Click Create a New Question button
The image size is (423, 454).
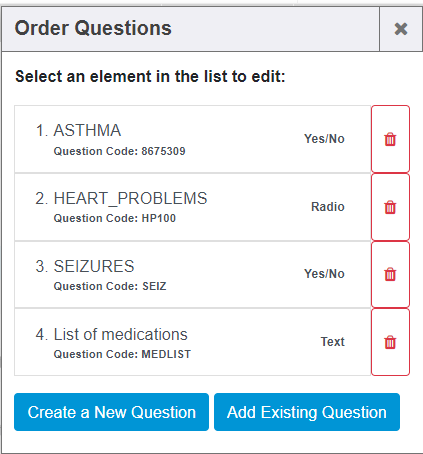tap(111, 412)
